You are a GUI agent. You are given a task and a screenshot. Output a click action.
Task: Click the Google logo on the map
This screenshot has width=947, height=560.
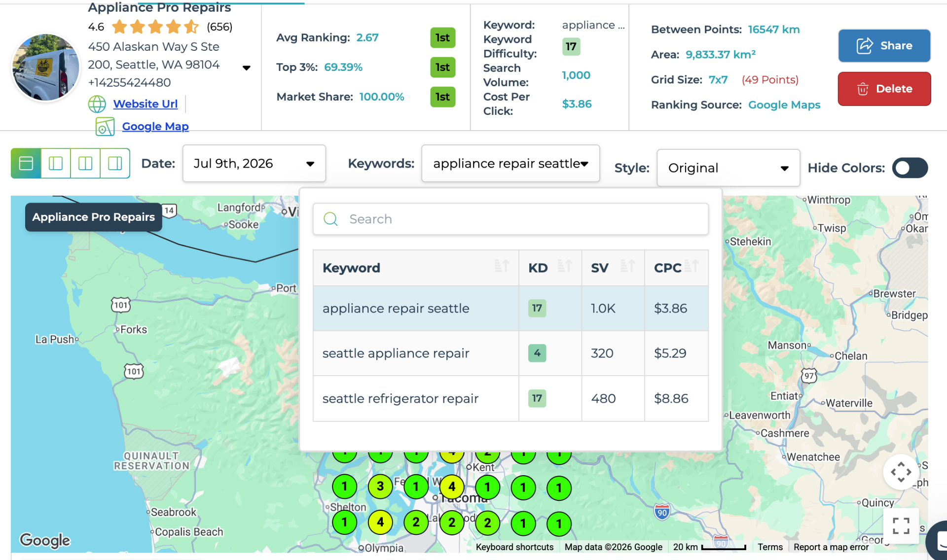pyautogui.click(x=45, y=541)
